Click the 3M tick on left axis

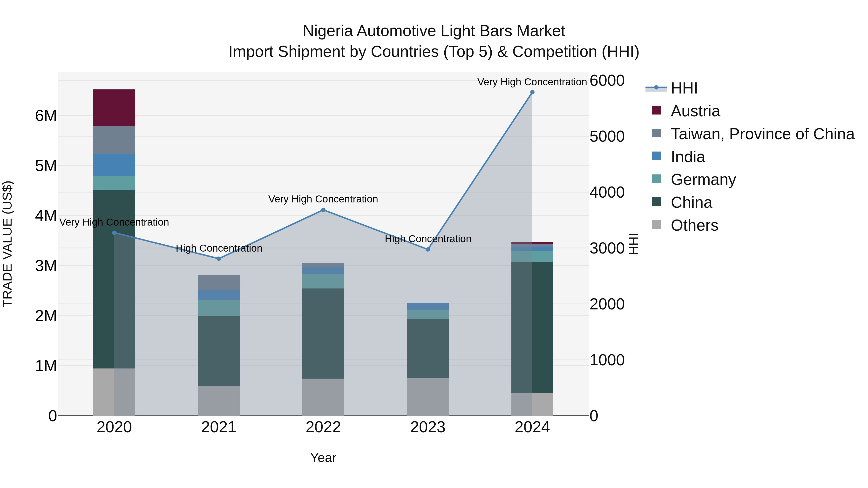coord(46,266)
